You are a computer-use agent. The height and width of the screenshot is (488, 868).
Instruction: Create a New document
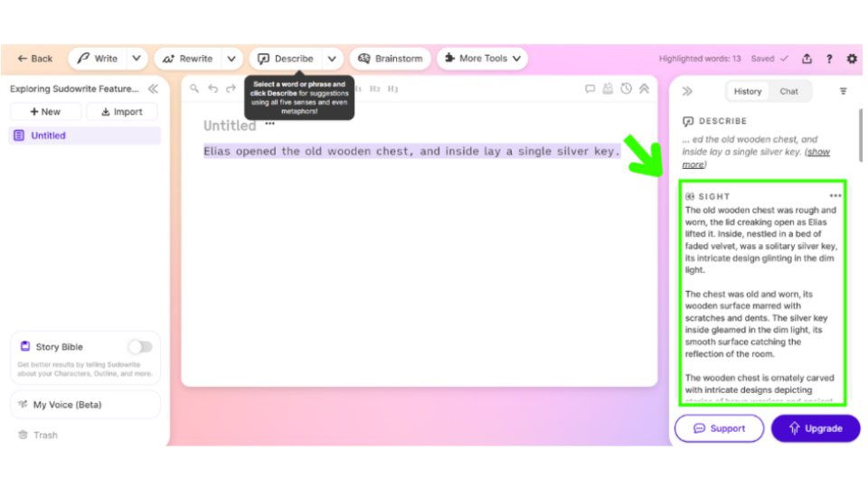(45, 112)
